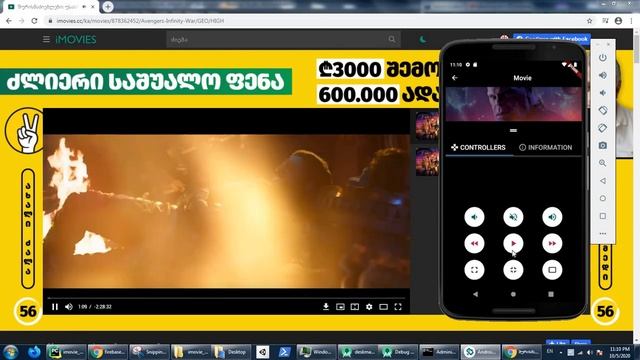Screen dimensions: 640x360
Task: Tap exit-fullscreen button on phone remote
Action: click(x=513, y=270)
